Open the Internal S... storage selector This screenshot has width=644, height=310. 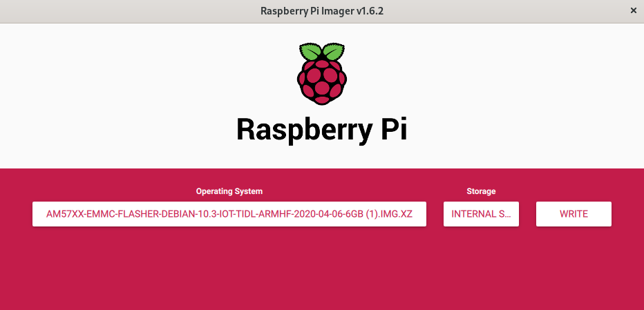point(481,214)
